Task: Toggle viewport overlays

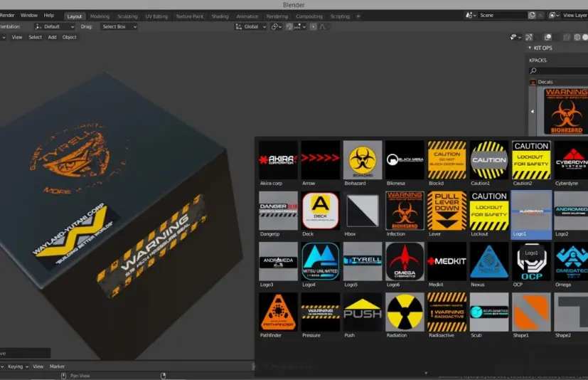Action: point(548,37)
